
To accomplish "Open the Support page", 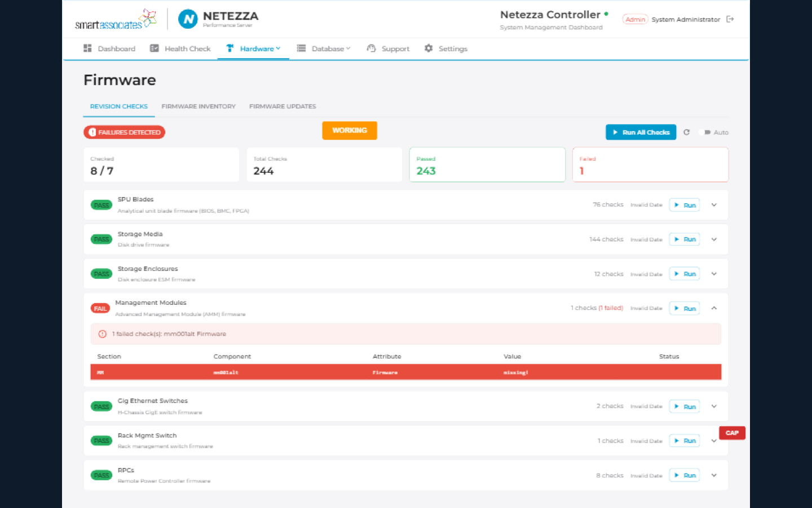I will (x=388, y=49).
